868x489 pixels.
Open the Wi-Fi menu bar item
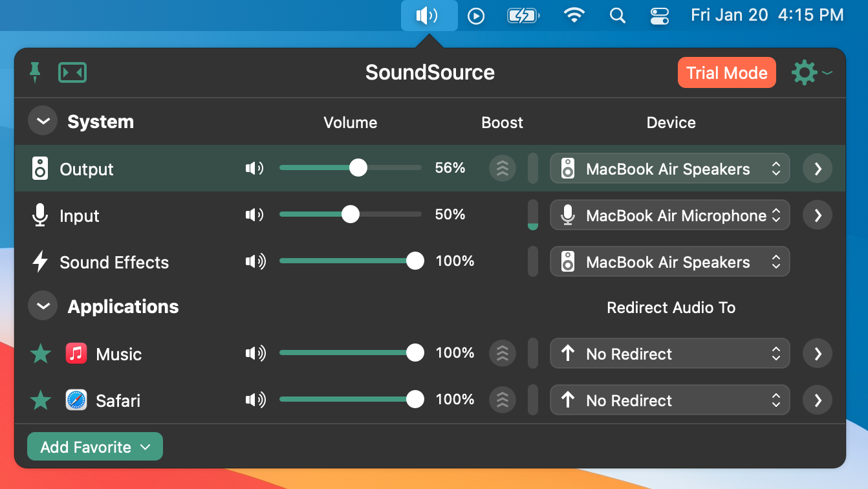point(574,15)
